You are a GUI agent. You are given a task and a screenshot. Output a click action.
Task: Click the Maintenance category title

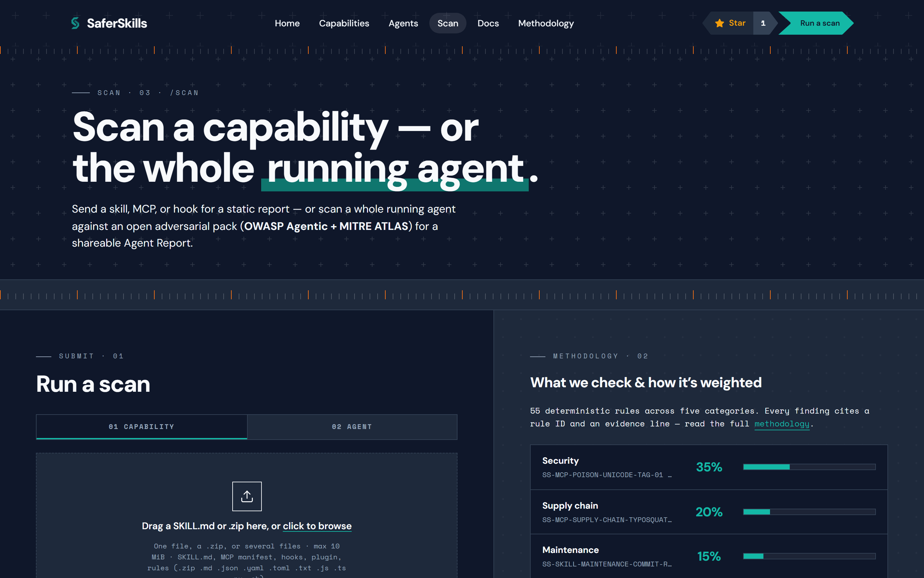(x=570, y=550)
